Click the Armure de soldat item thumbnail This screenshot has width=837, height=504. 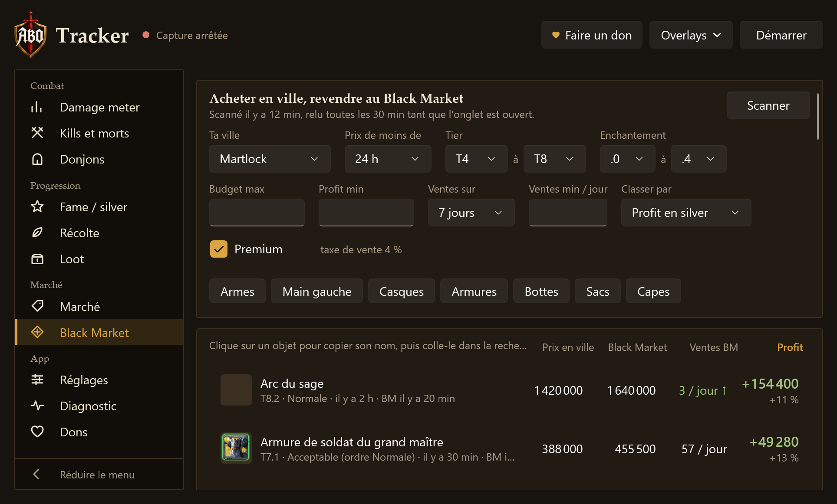pyautogui.click(x=236, y=448)
